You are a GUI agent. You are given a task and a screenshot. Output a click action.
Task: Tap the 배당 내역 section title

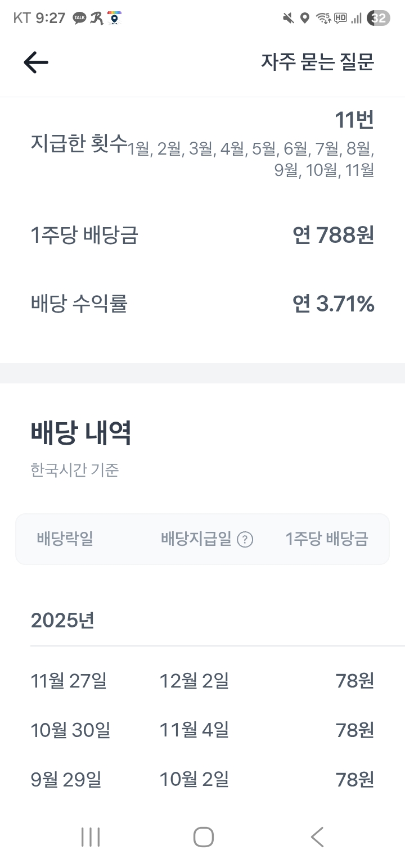(x=81, y=433)
